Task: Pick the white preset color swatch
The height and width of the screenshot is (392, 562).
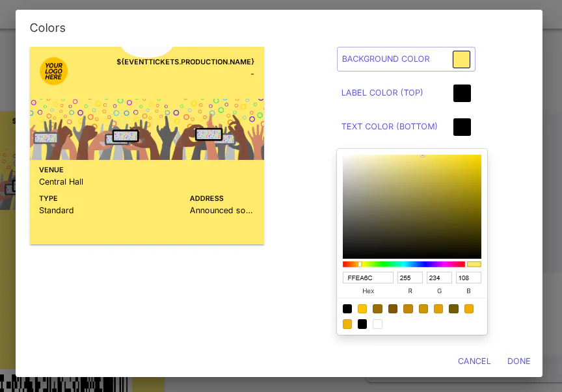Action: tap(377, 324)
